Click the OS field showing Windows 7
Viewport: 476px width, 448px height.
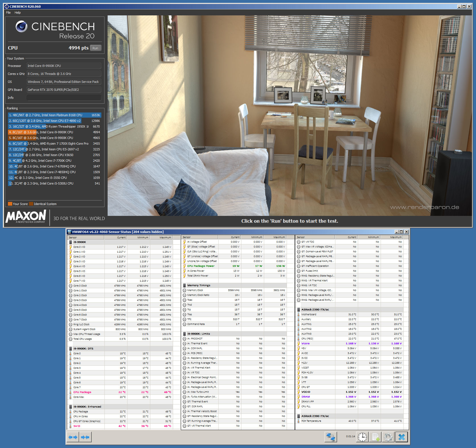(64, 82)
